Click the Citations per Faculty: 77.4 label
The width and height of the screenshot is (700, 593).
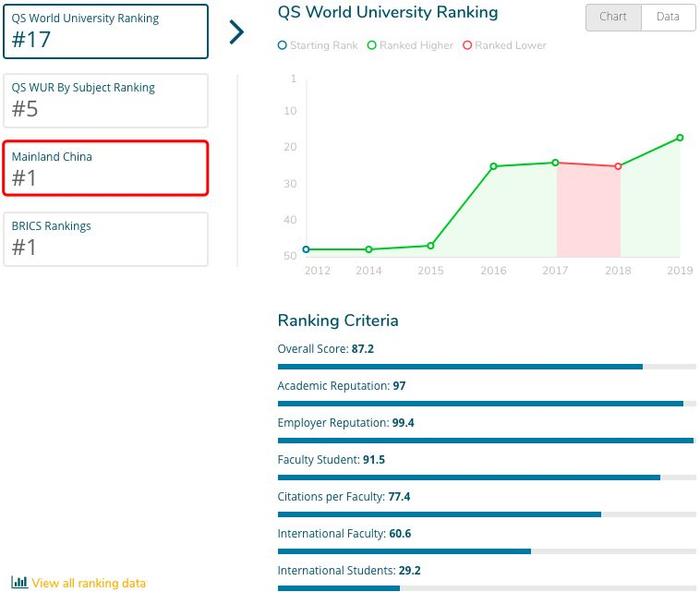point(344,497)
